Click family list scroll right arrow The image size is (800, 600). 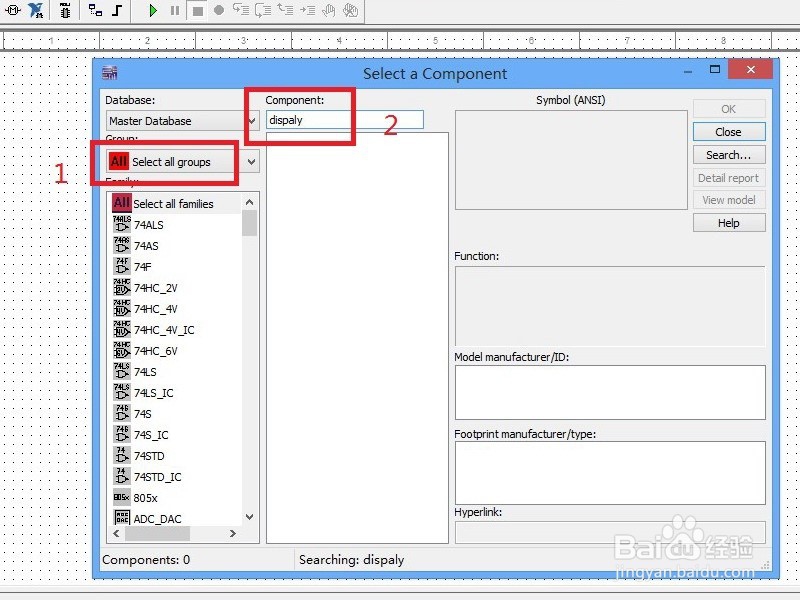pyautogui.click(x=233, y=533)
